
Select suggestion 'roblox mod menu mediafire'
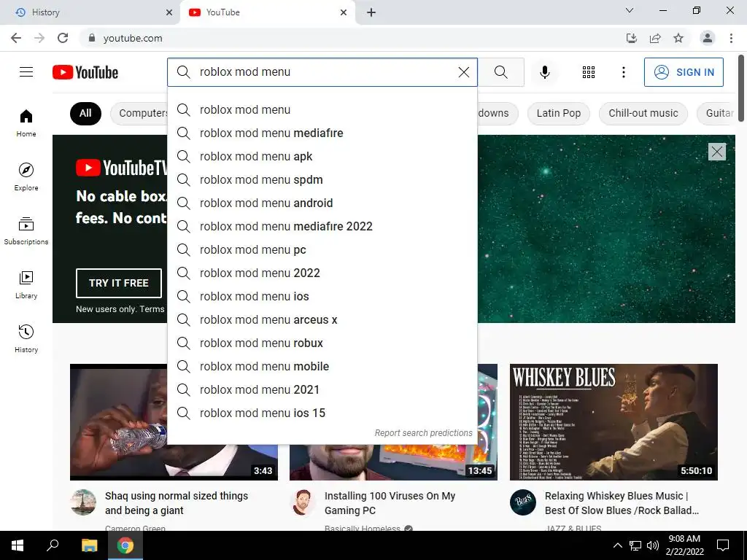(x=322, y=133)
